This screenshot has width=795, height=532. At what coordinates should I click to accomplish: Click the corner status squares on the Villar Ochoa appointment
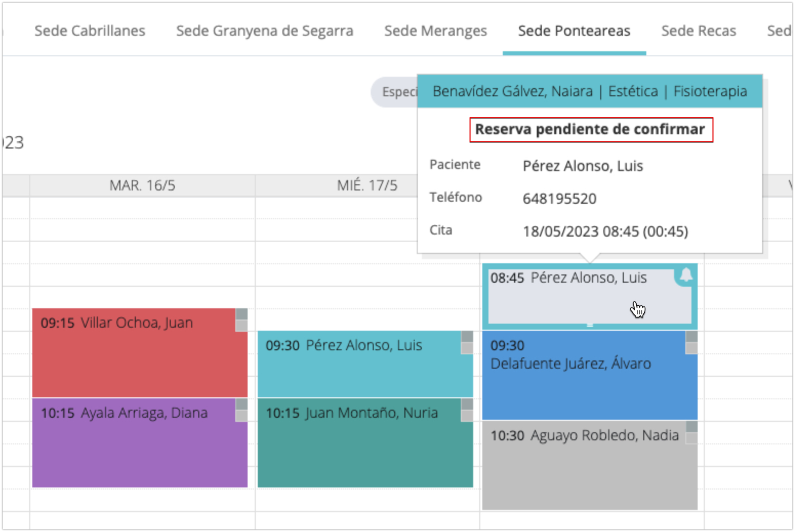pyautogui.click(x=241, y=320)
